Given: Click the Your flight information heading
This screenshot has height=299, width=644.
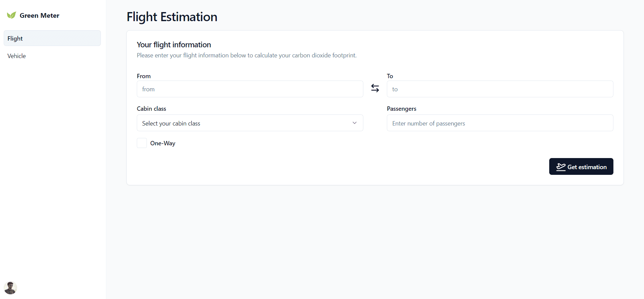Looking at the screenshot, I should pyautogui.click(x=174, y=45).
